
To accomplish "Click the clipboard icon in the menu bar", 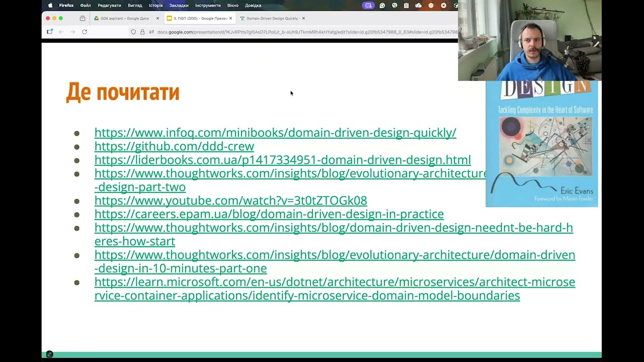I will pos(406,6).
